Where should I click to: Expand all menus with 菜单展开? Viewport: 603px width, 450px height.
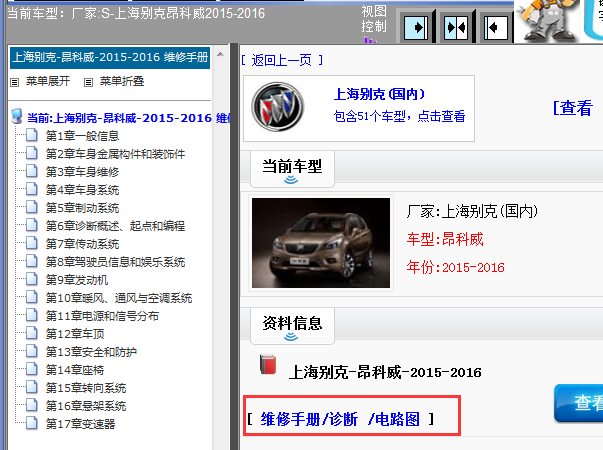click(48, 81)
